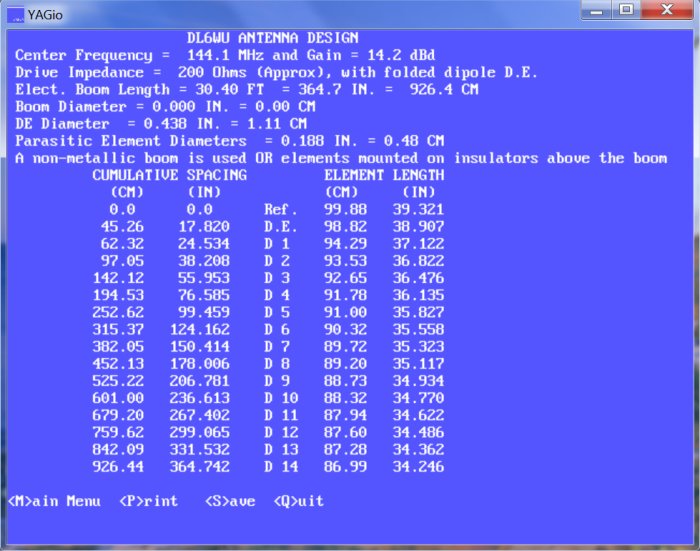The width and height of the screenshot is (700, 551).
Task: Click the Center Frequency 144.1 MHz value
Action: pyautogui.click(x=216, y=55)
